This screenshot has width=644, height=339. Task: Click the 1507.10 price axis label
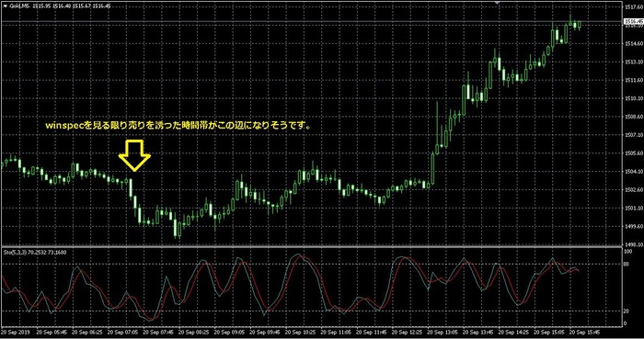click(633, 135)
